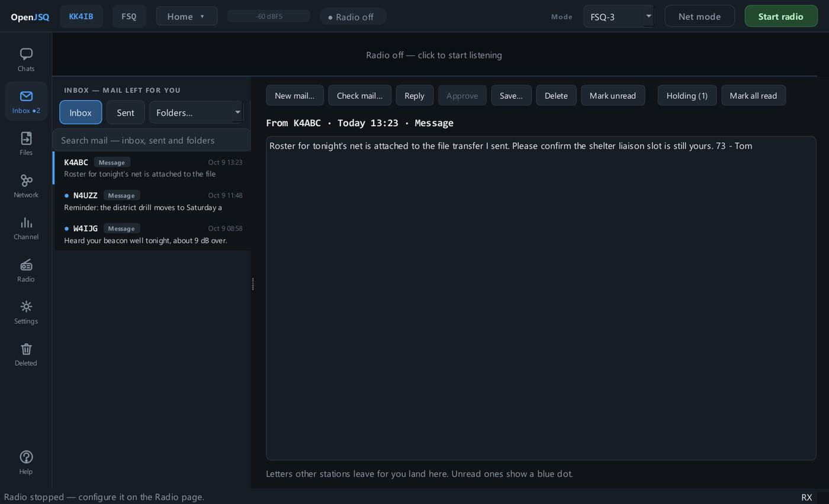This screenshot has height=504, width=829.
Task: Click the Reply button
Action: [x=415, y=95]
